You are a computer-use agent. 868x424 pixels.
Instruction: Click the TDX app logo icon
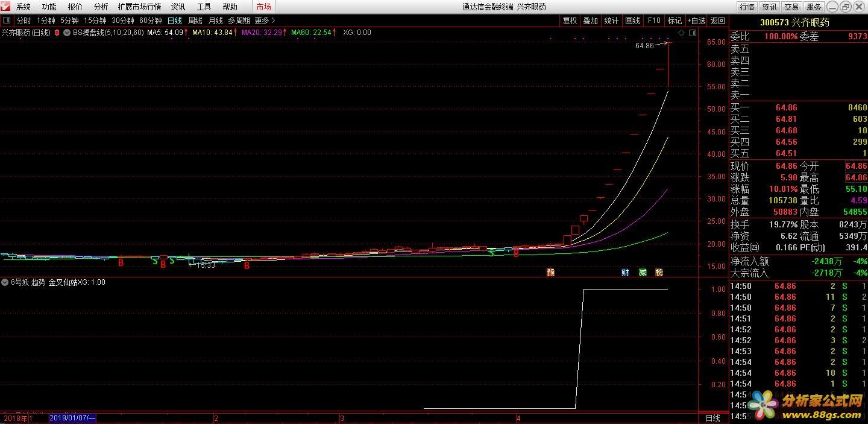point(6,7)
